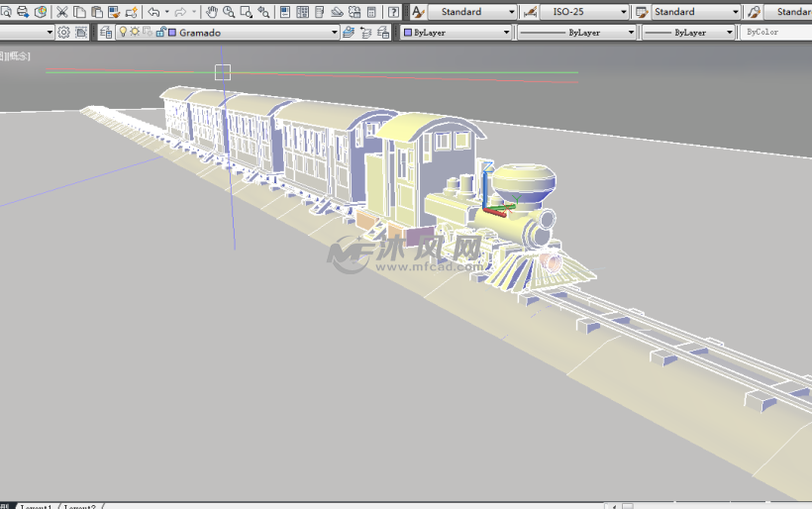
Task: Activate Match Properties brush tool
Action: [114, 12]
